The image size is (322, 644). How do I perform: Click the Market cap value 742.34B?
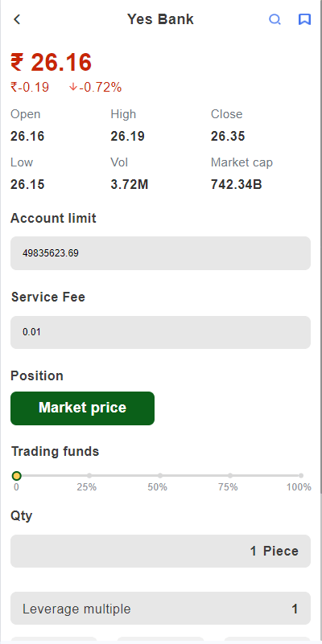coord(237,185)
